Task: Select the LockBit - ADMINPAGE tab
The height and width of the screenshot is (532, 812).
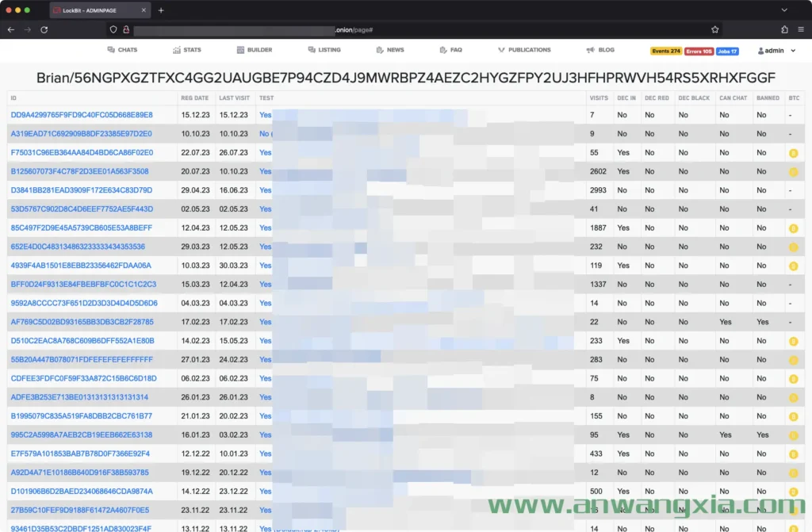Action: [98, 10]
